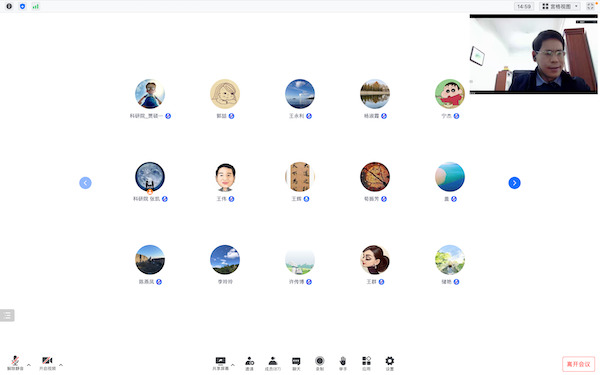Viewport: 600px width, 375px height.
Task: Select the dark red leaf pattern avatar
Action: (x=375, y=177)
